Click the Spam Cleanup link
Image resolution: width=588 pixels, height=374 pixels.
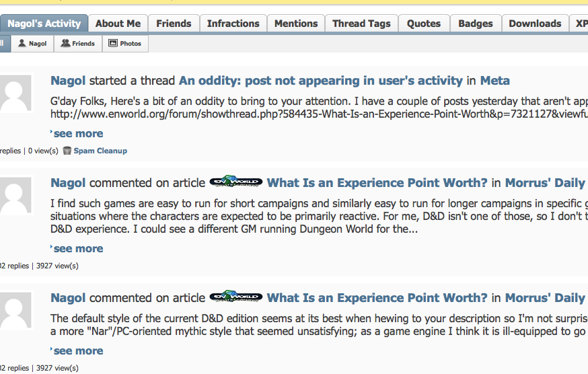(x=100, y=151)
